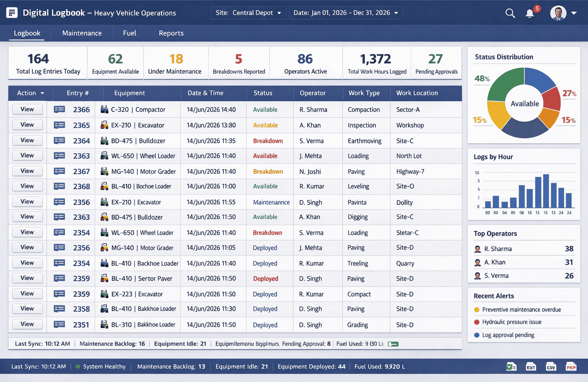
Task: Click the Digital Logbook icon in the header
Action: pyautogui.click(x=12, y=12)
